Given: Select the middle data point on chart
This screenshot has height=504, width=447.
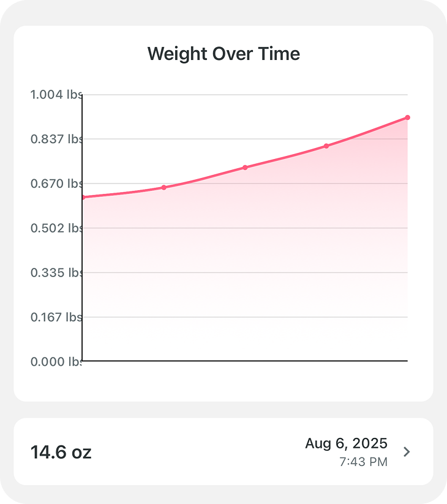Looking at the screenshot, I should pos(245,167).
